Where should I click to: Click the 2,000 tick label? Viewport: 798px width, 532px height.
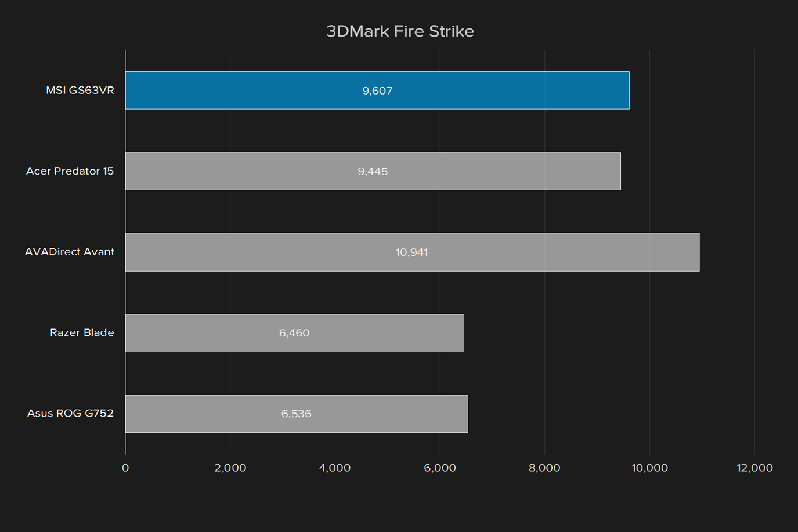click(x=230, y=468)
